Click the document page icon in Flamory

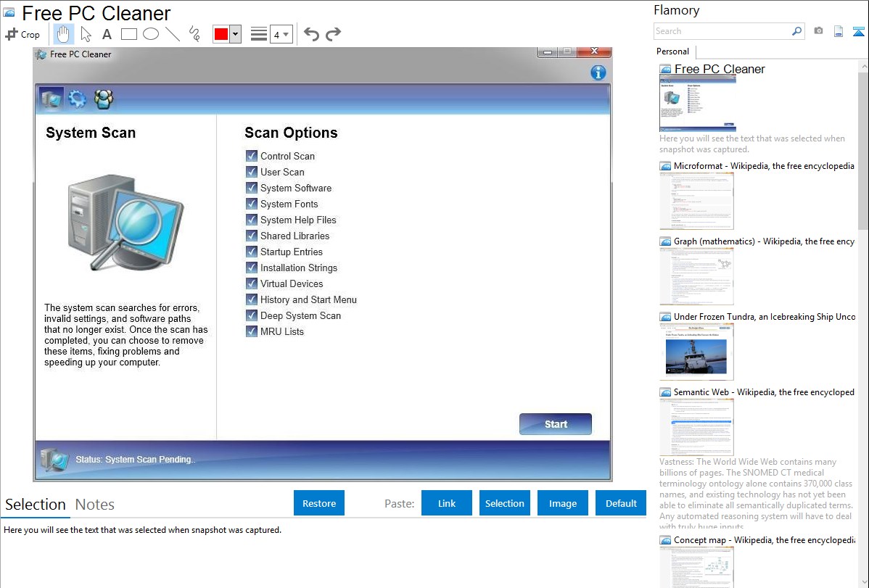coord(839,31)
